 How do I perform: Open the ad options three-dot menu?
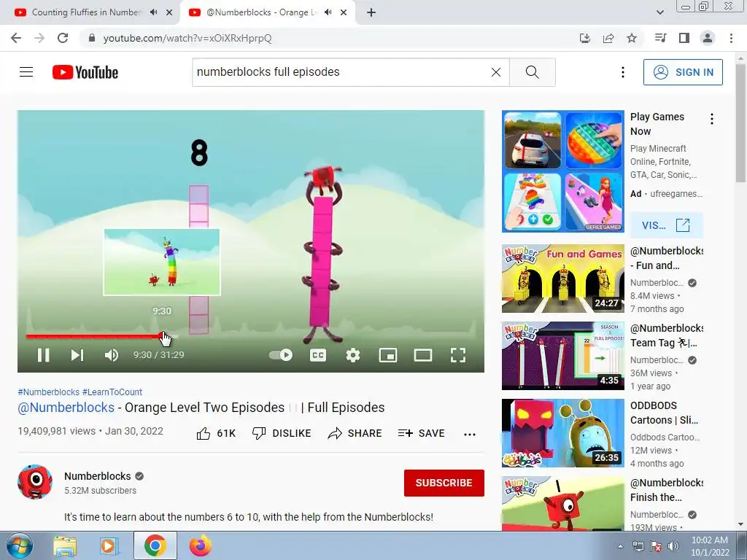pyautogui.click(x=712, y=119)
